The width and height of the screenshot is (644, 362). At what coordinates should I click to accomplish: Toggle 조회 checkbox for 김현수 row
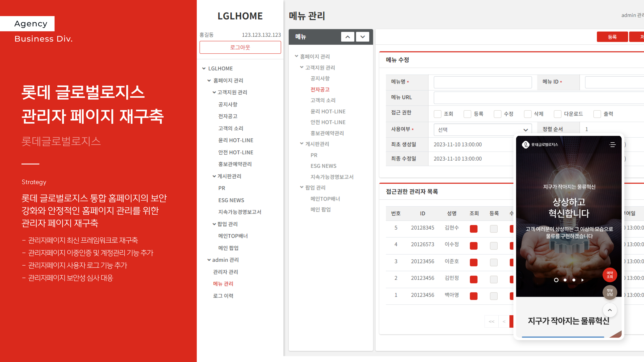click(x=473, y=229)
